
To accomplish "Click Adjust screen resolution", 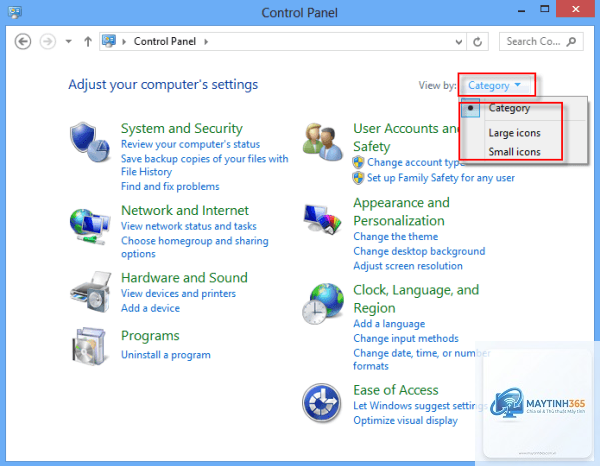I will click(408, 266).
